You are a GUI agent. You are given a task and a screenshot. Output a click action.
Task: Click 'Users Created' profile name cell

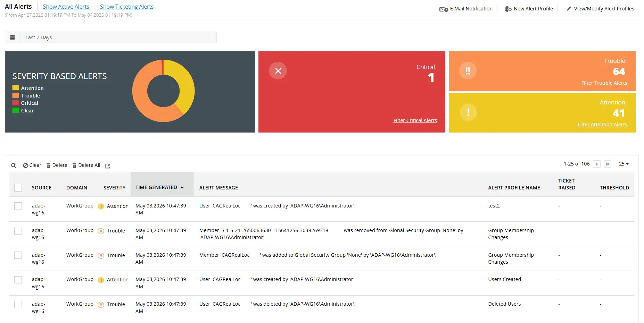pos(504,279)
